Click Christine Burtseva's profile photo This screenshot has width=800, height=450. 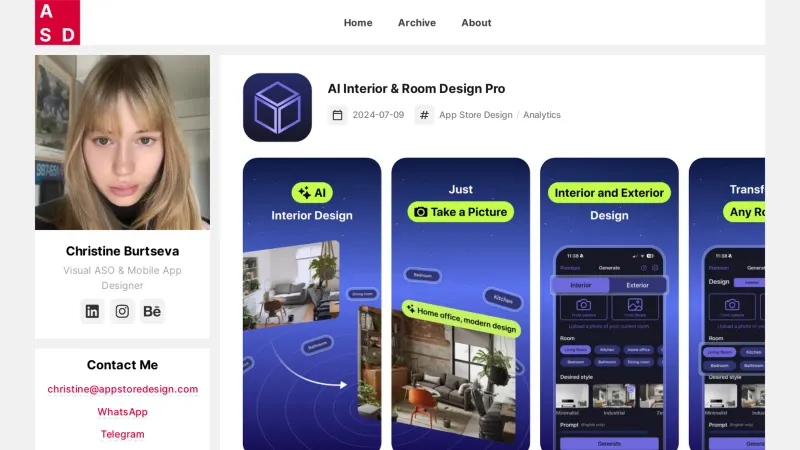(122, 128)
